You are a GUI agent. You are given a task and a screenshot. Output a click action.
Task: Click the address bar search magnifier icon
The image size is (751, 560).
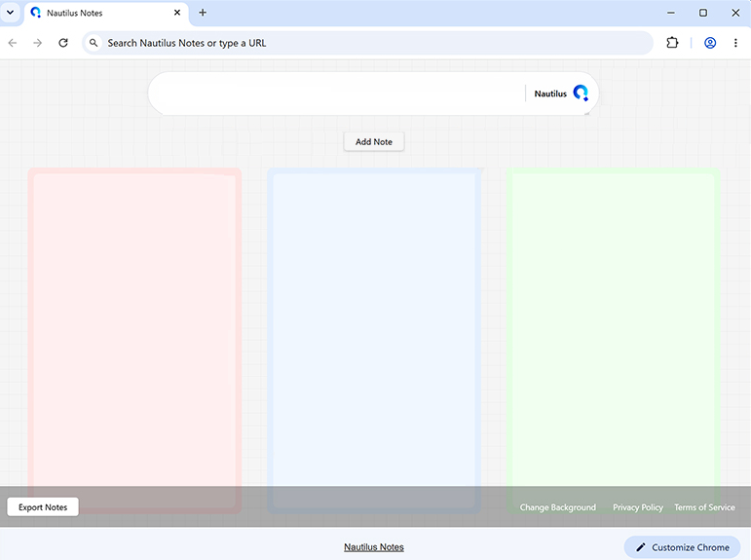[x=94, y=43]
